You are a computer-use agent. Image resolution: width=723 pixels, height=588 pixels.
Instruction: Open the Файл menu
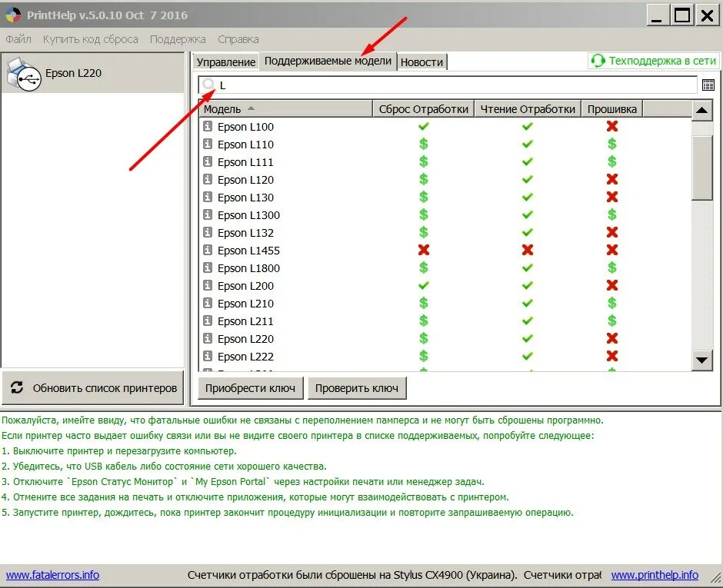[x=18, y=39]
